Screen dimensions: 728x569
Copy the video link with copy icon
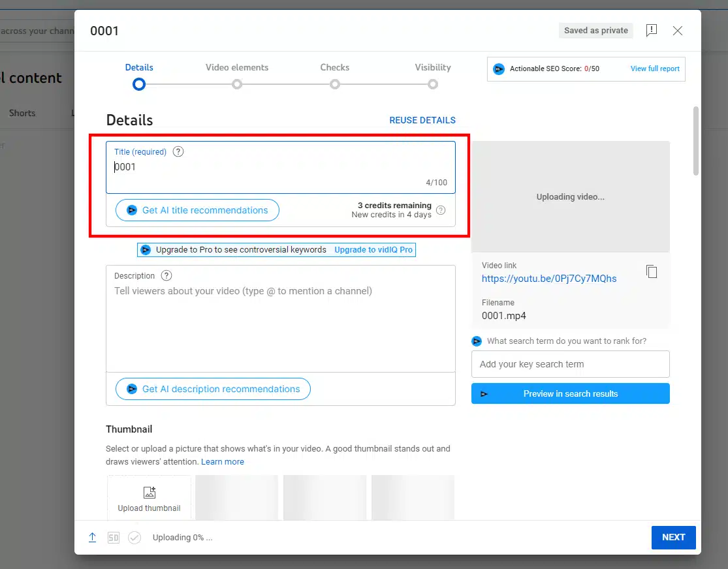[x=651, y=271]
